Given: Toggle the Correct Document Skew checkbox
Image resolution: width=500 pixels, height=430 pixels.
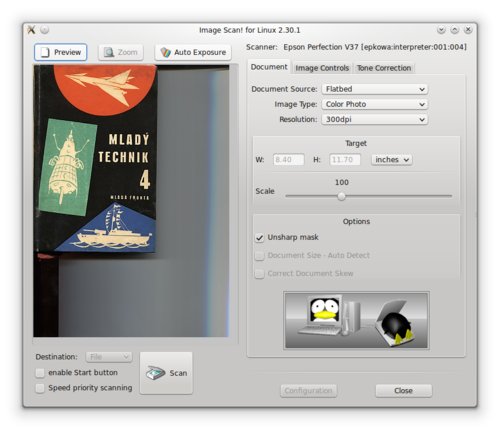Looking at the screenshot, I should click(x=259, y=274).
